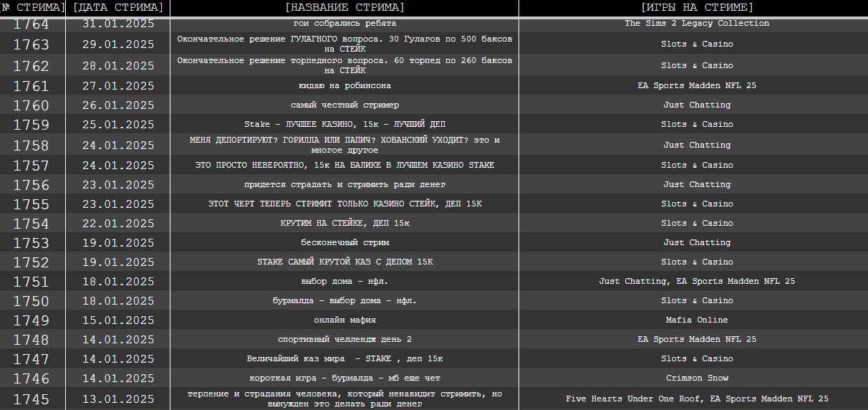Image resolution: width=868 pixels, height=410 pixels.
Task: Select stream number 1763
Action: 32,44
